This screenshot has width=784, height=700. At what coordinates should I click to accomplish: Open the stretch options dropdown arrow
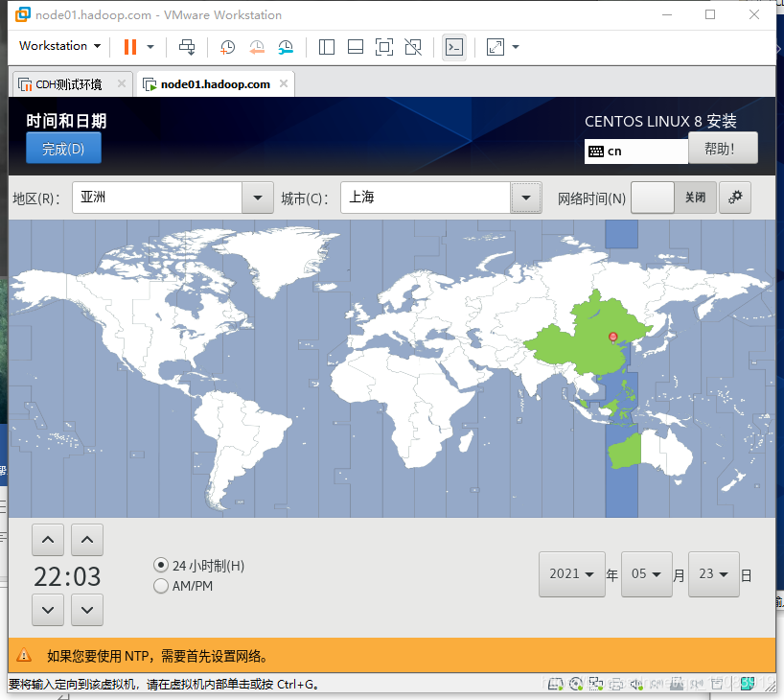[516, 47]
